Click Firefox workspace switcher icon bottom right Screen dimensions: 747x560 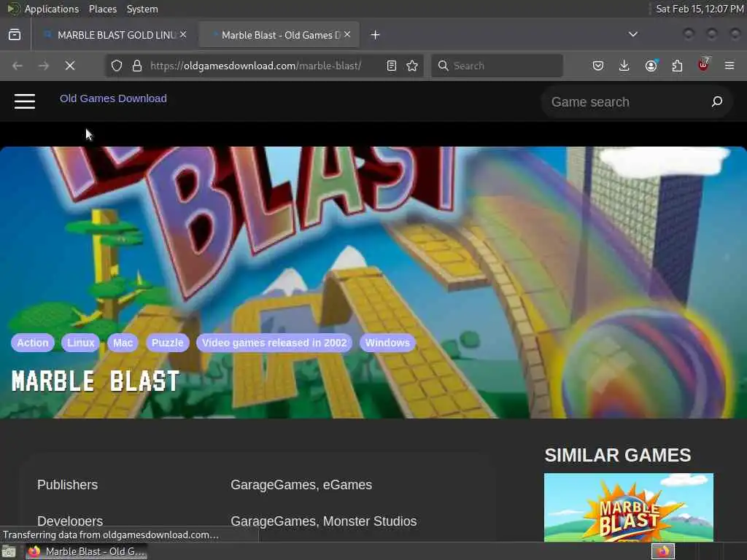coord(663,551)
